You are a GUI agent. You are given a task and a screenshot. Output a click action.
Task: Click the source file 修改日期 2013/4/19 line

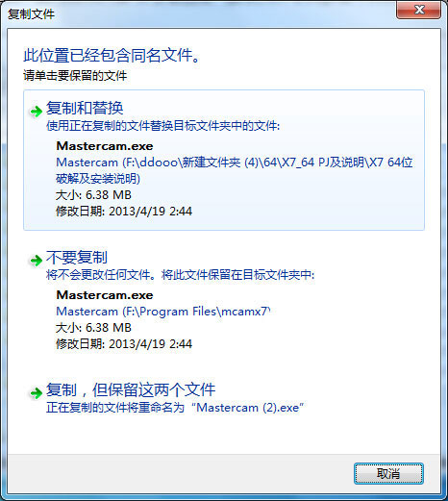coord(124,212)
